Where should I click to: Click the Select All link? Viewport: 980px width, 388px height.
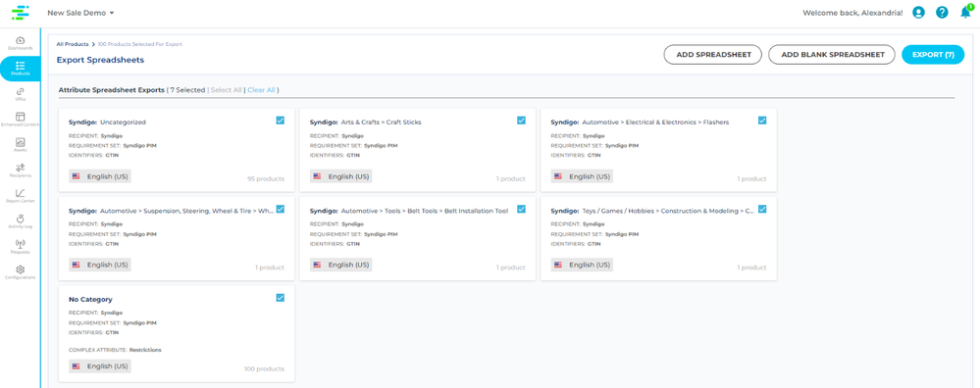227,90
